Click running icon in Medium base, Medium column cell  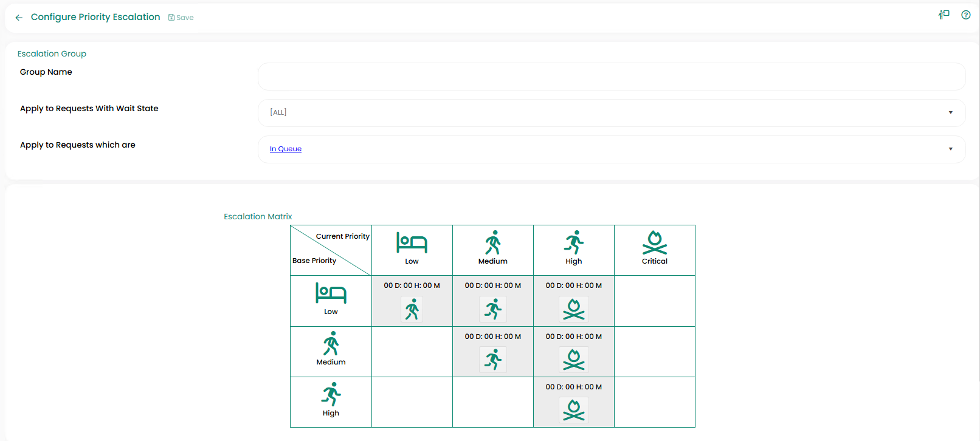click(x=493, y=360)
